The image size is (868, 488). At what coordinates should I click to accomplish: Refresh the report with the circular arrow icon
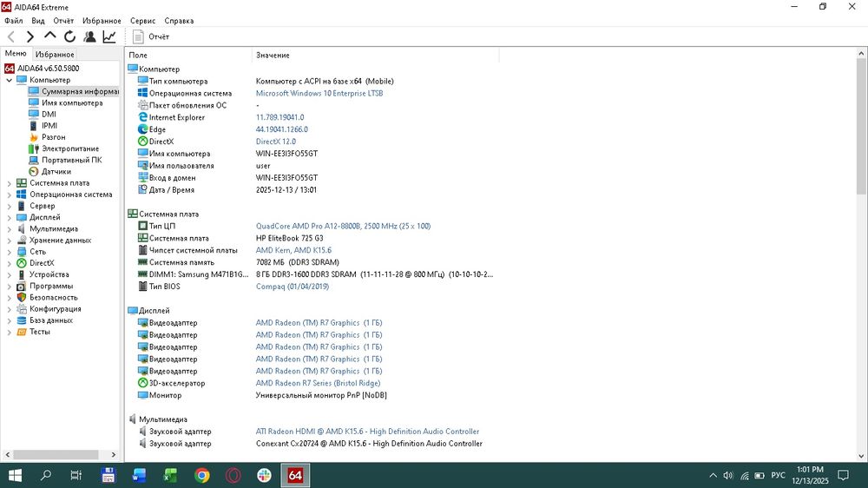pyautogui.click(x=69, y=36)
